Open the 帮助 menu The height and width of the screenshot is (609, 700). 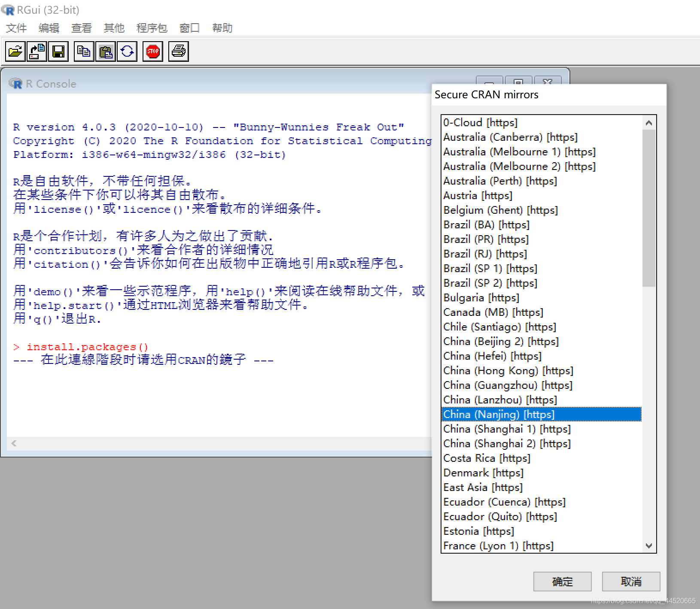pos(222,28)
